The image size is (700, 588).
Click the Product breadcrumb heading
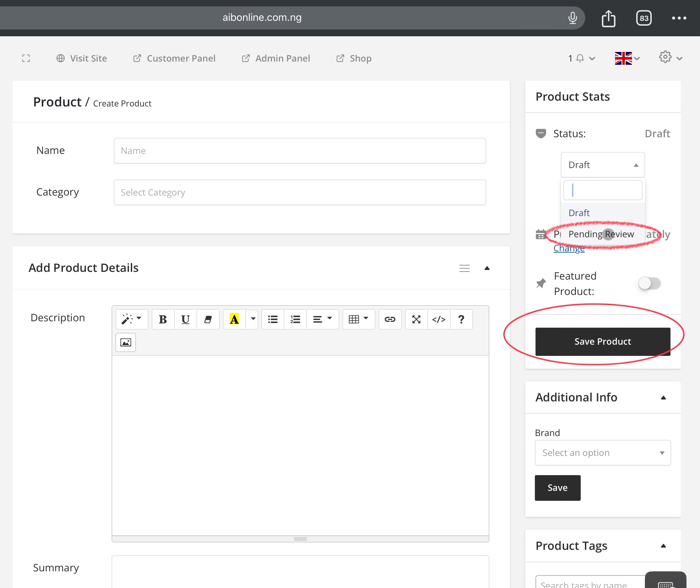pos(57,102)
